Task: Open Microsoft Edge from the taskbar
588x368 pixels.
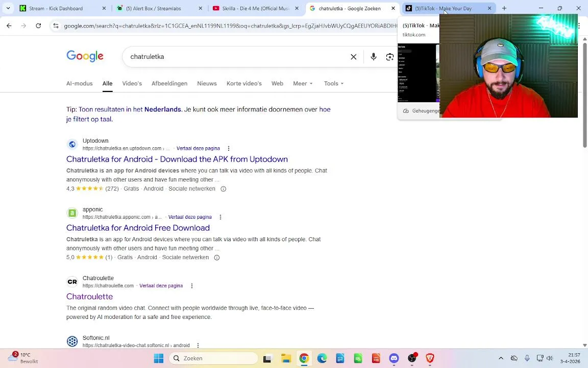Action: 322,359
